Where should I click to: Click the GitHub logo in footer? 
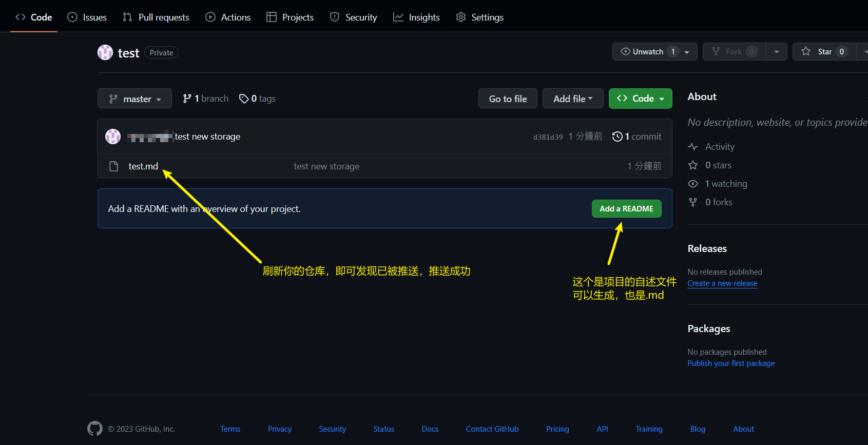pos(95,429)
